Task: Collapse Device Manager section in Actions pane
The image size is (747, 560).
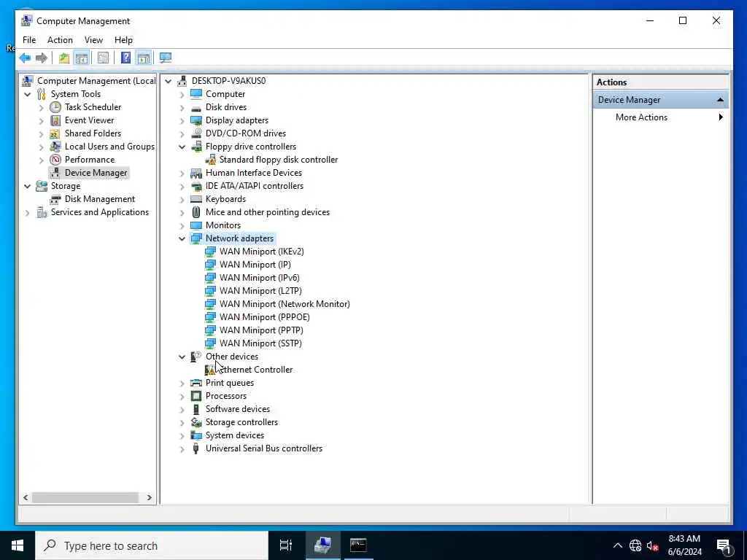Action: pyautogui.click(x=720, y=100)
